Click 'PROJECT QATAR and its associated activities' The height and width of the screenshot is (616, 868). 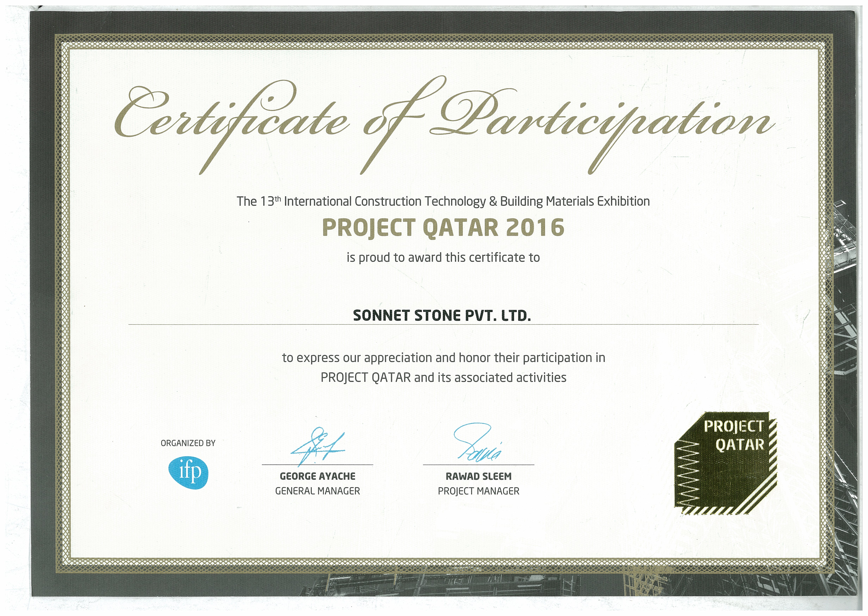pyautogui.click(x=443, y=378)
